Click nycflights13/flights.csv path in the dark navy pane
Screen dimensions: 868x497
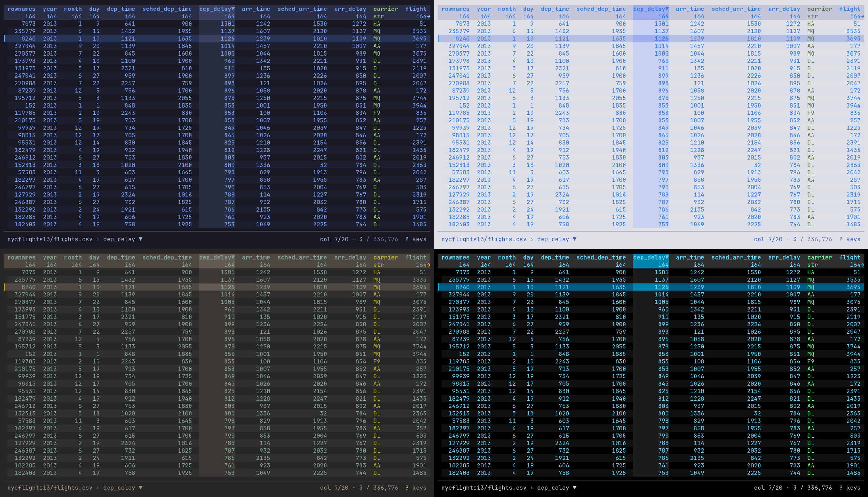point(50,239)
